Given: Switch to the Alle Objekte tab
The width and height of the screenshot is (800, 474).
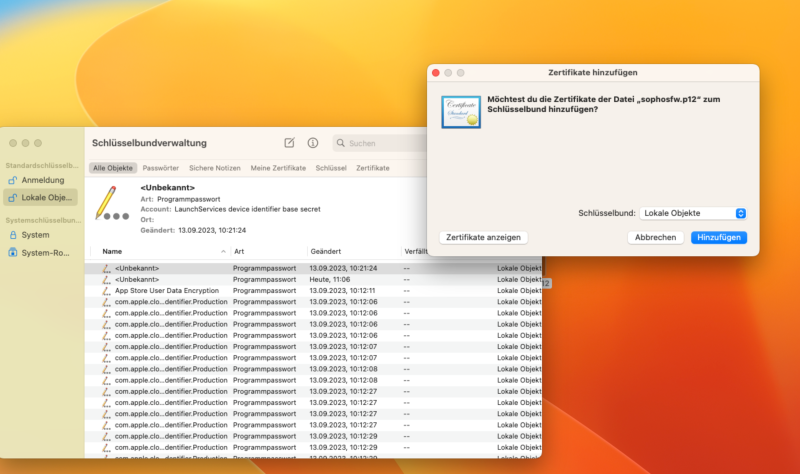Looking at the screenshot, I should click(x=113, y=168).
